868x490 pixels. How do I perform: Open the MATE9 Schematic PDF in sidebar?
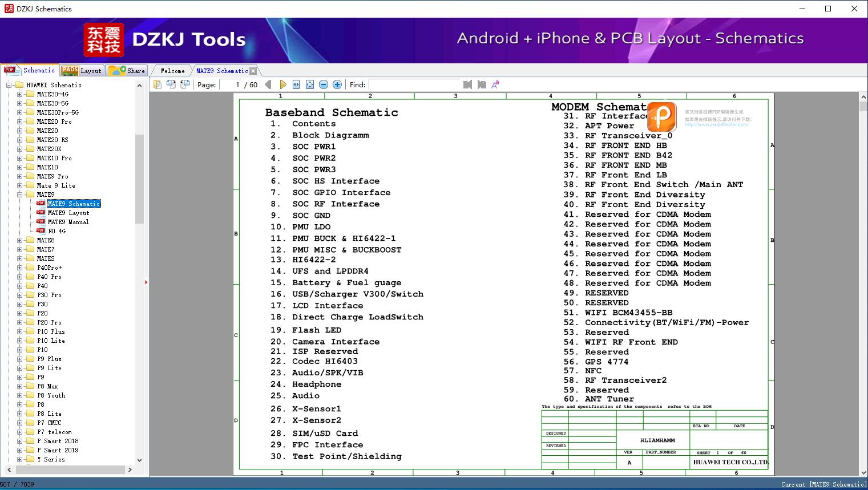pos(74,203)
